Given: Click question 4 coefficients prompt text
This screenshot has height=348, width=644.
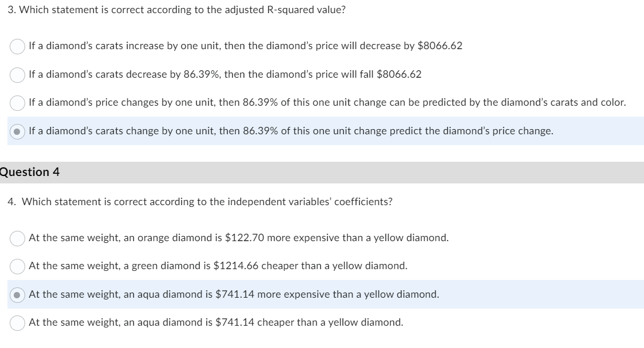Looking at the screenshot, I should (200, 202).
